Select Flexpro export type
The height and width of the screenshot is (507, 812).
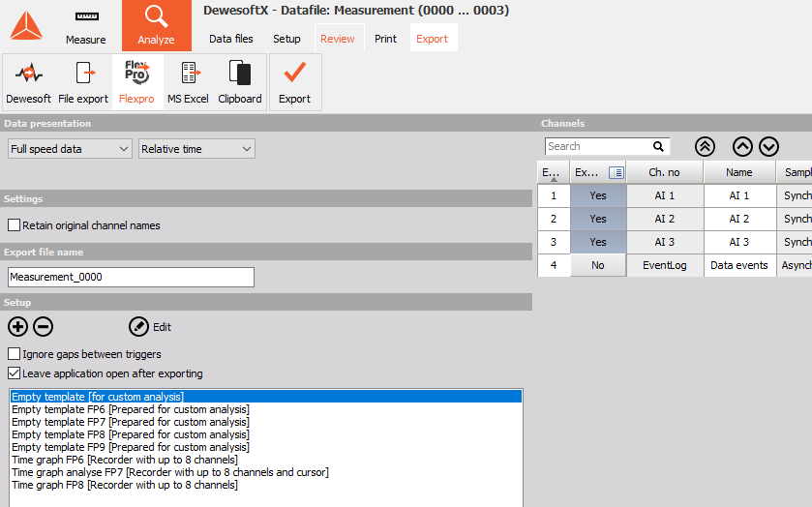[x=136, y=82]
